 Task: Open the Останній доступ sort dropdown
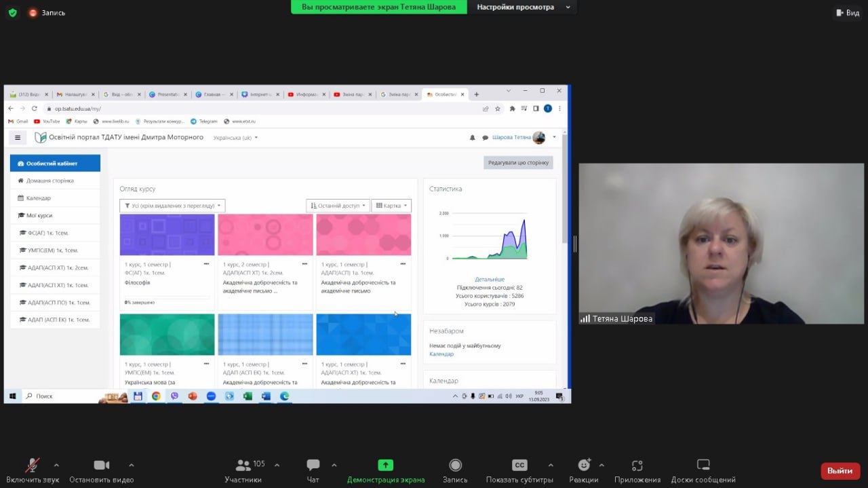pyautogui.click(x=338, y=205)
